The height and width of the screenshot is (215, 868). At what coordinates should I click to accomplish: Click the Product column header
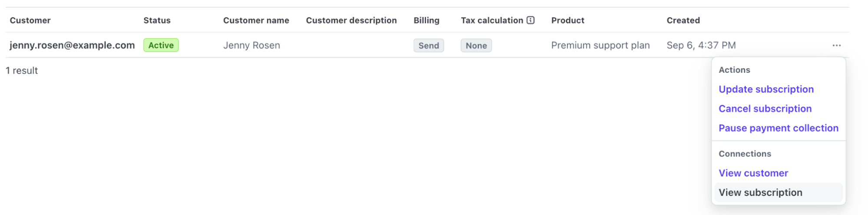[568, 20]
